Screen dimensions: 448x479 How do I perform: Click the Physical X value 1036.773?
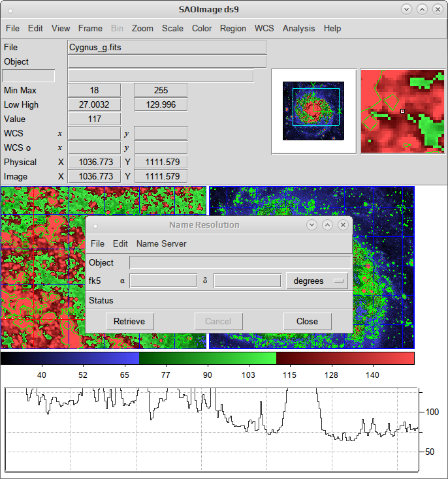pyautogui.click(x=95, y=162)
